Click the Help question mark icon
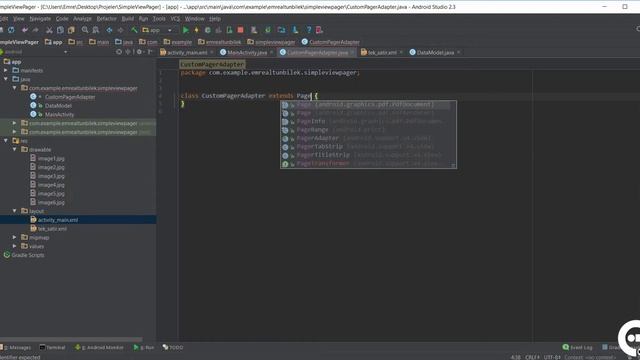This screenshot has height=360, width=640. tap(309, 30)
